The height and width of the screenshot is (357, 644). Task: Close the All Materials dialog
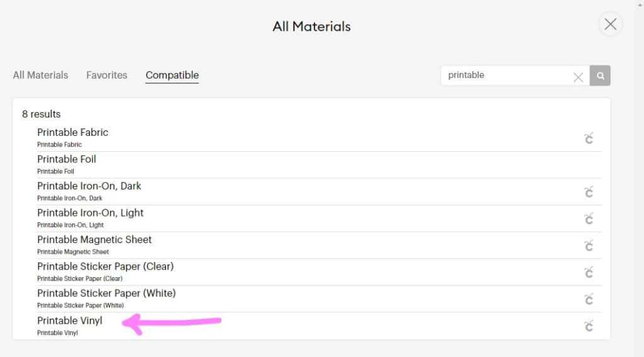[610, 25]
